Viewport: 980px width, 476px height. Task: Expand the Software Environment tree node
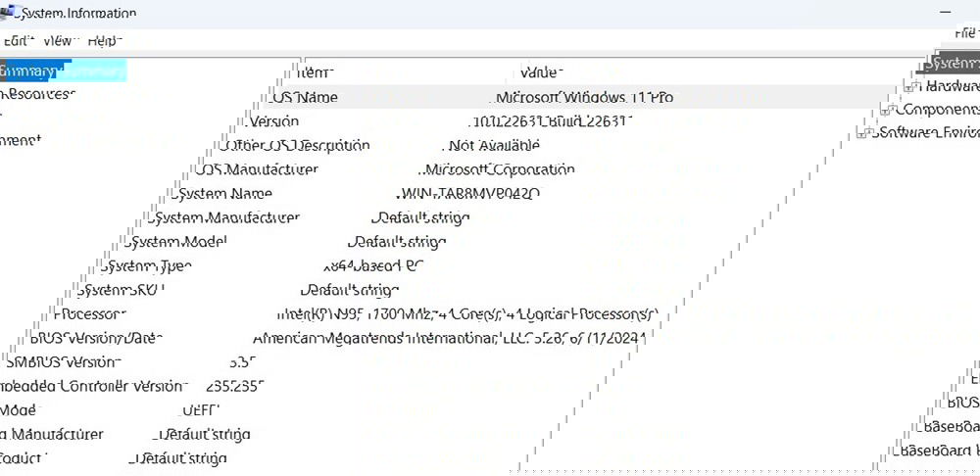point(863,132)
